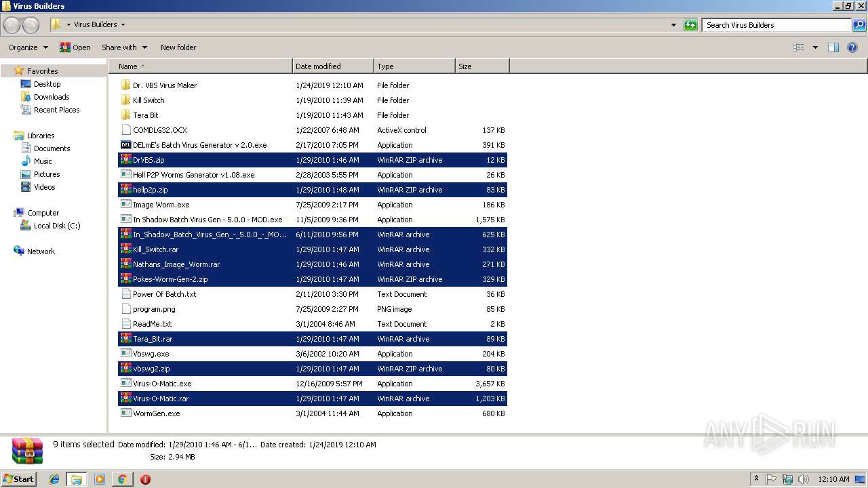Click the New folder button

tap(178, 47)
